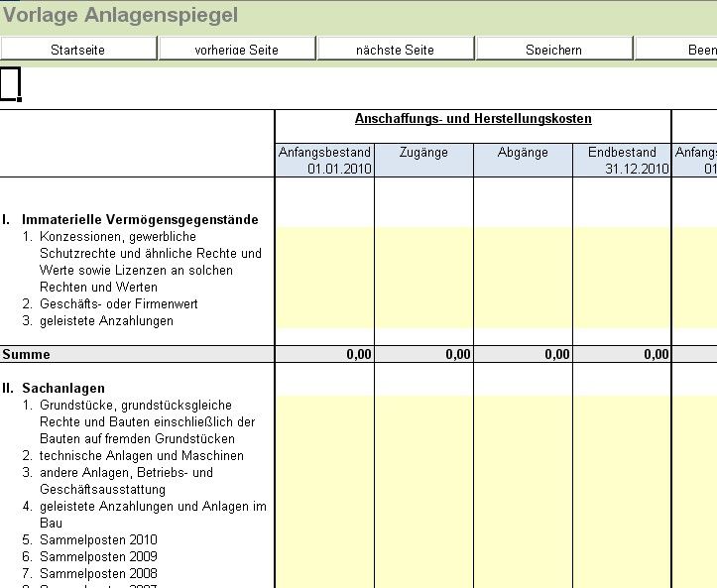Select the empty cell below Startseite

10,83
